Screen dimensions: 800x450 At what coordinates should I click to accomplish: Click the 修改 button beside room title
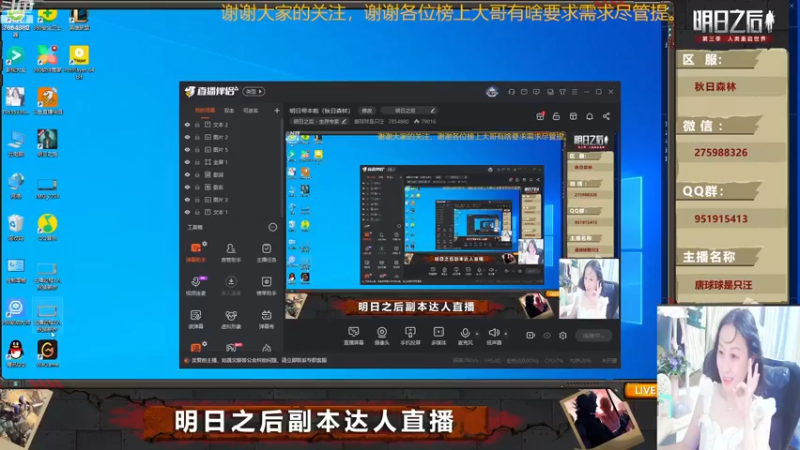(367, 111)
